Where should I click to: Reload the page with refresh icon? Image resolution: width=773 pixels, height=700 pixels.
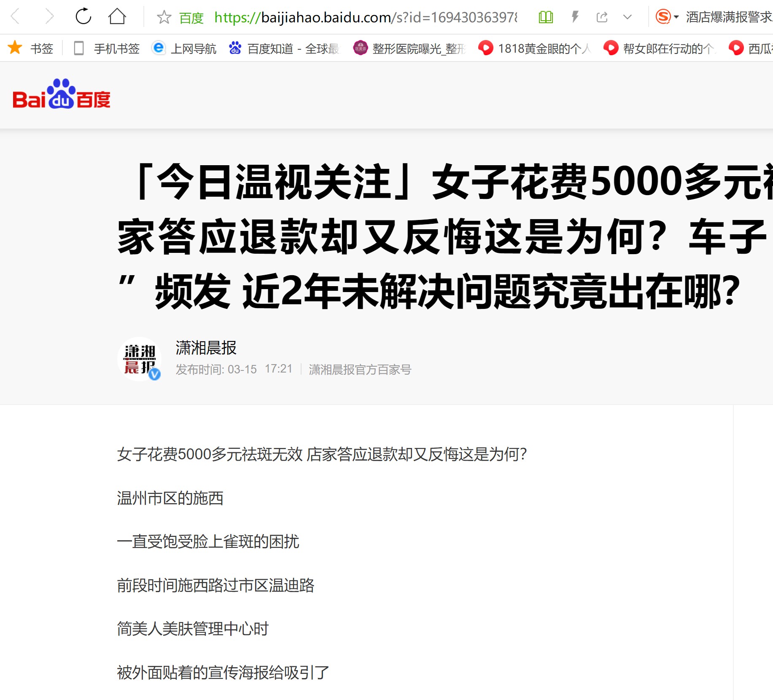click(x=83, y=17)
